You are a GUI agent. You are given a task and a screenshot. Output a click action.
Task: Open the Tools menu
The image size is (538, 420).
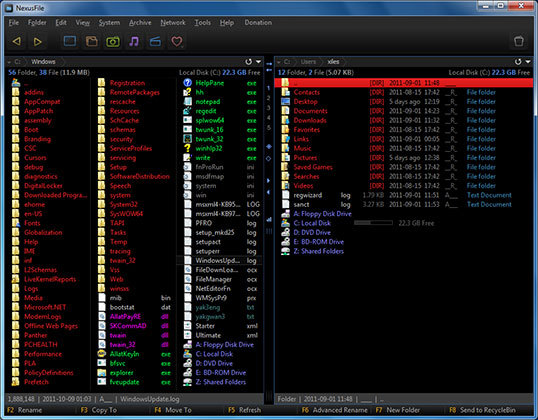[x=202, y=23]
